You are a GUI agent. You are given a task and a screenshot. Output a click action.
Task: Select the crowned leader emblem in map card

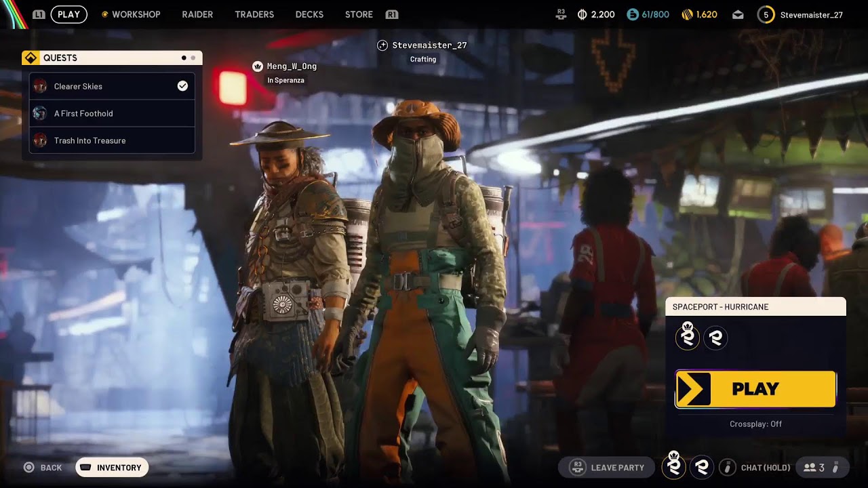[x=688, y=337]
